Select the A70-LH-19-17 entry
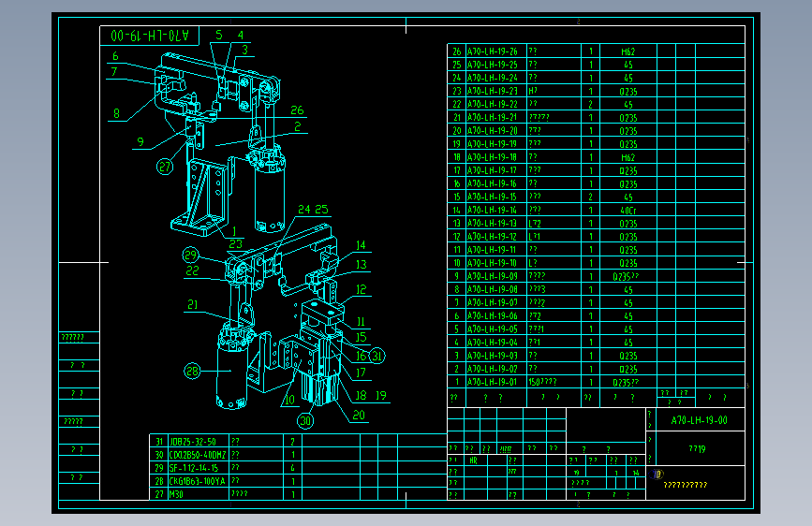This screenshot has width=812, height=526. click(492, 170)
